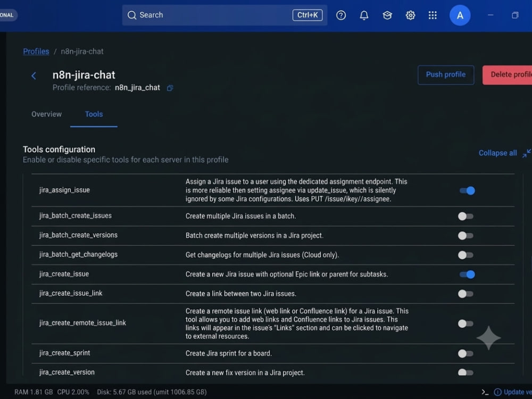The width and height of the screenshot is (532, 399).
Task: Click the jira_batch_create_versions tool name
Action: [x=78, y=235]
